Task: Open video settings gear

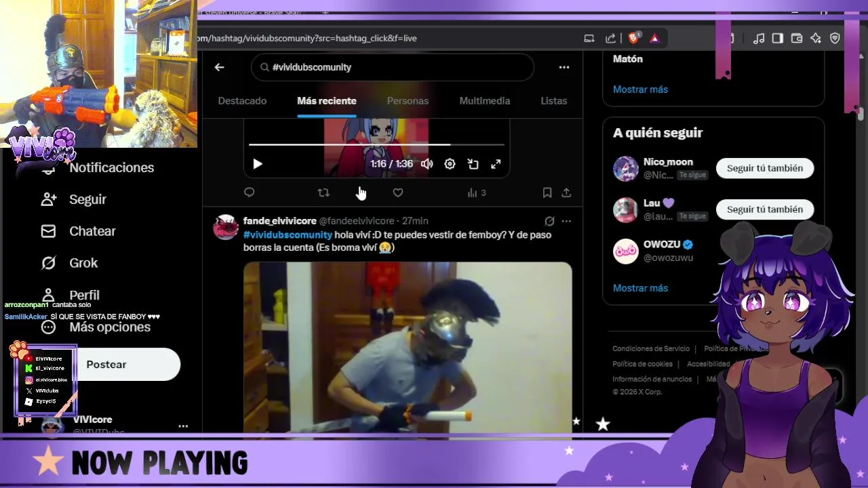Action: [x=450, y=163]
